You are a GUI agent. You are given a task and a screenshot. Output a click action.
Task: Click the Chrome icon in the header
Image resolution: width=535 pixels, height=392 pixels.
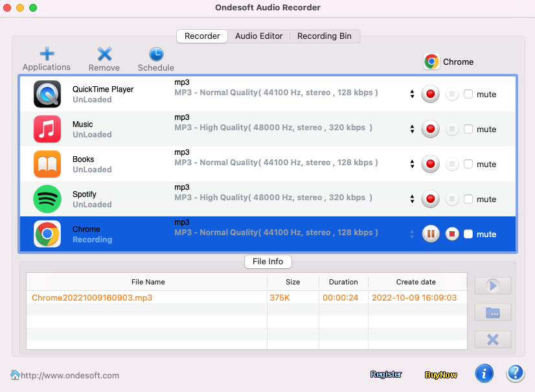coord(431,62)
